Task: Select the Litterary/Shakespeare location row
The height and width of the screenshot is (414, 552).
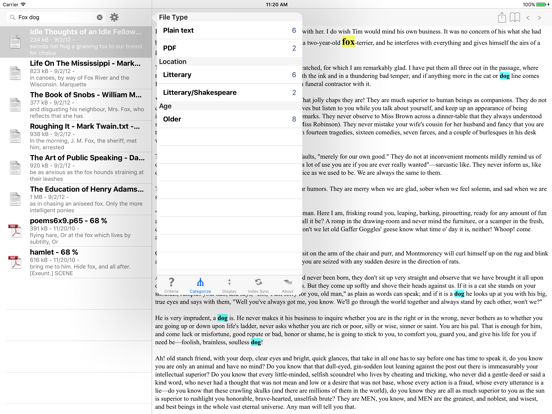Action: pyautogui.click(x=229, y=93)
